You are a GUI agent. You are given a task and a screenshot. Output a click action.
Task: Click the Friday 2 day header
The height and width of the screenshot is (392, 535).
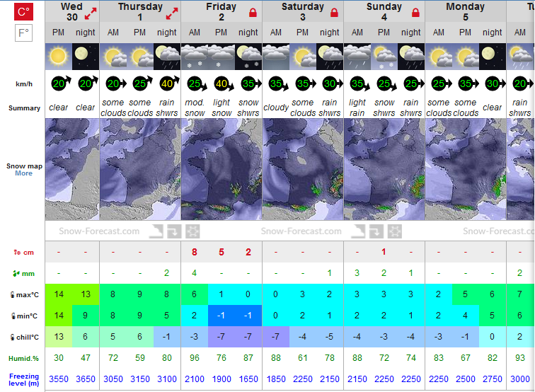click(221, 12)
